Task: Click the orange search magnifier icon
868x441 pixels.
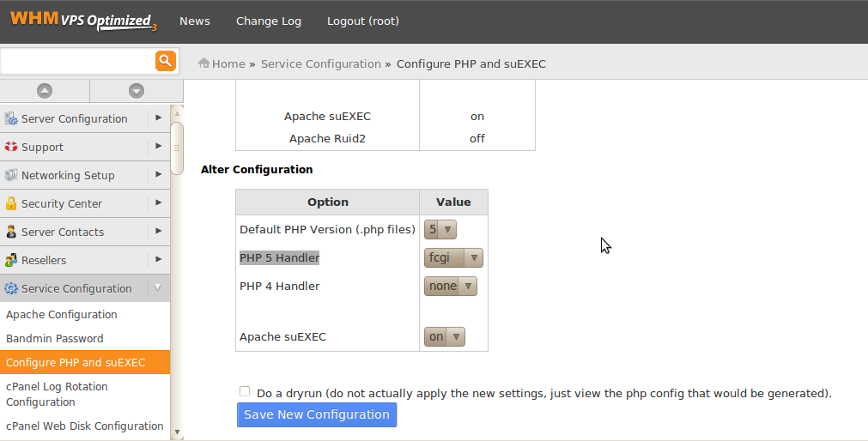Action: 166,61
